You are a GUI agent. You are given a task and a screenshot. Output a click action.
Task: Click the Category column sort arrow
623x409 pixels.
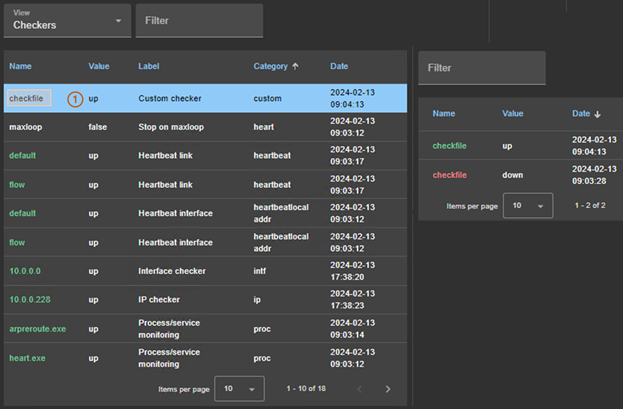click(296, 66)
